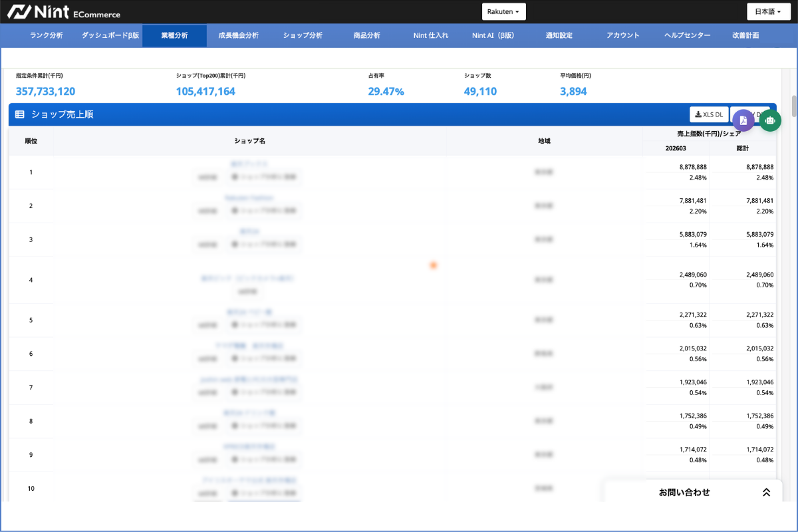
Task: Click 1,752,386 in 総計 column
Action: [x=759, y=416]
